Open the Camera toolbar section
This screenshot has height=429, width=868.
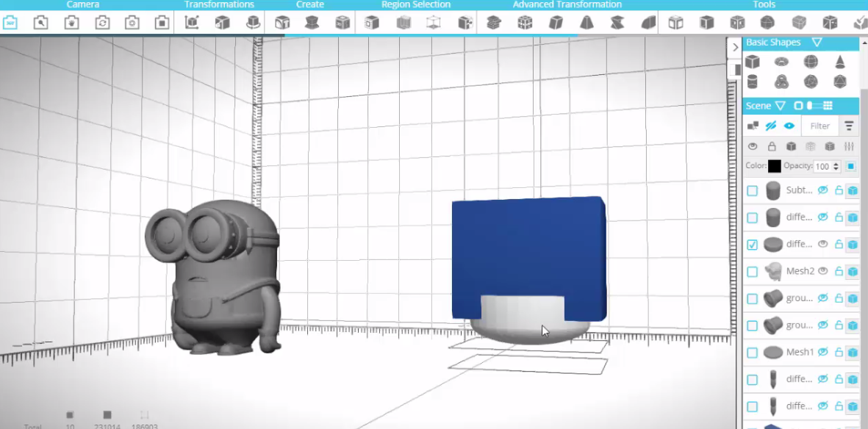(x=82, y=4)
